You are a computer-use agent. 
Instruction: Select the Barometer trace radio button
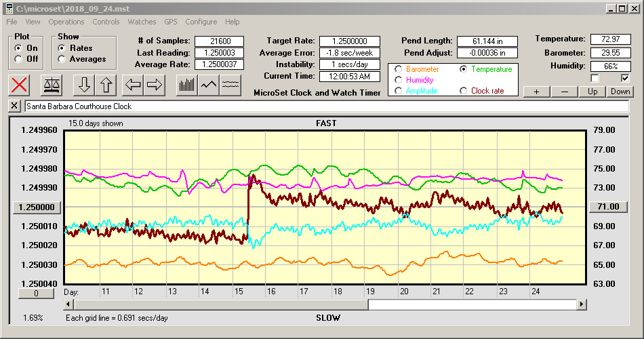[398, 69]
